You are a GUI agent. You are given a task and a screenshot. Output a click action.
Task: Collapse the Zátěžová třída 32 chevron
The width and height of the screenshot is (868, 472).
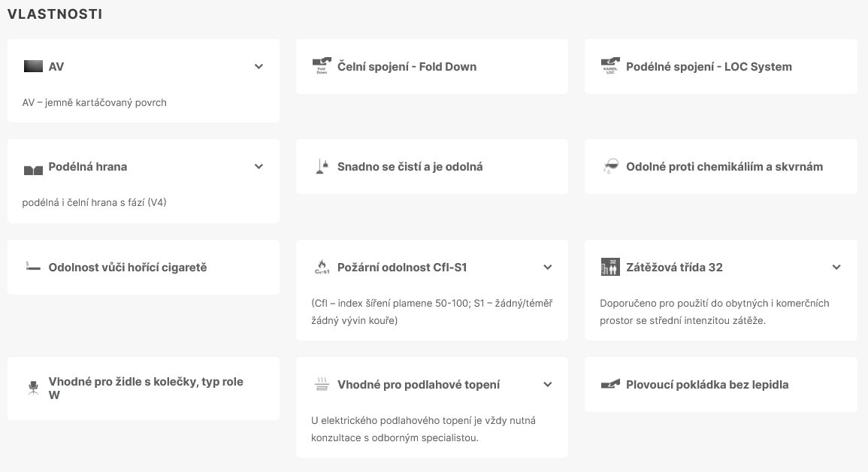(x=836, y=268)
